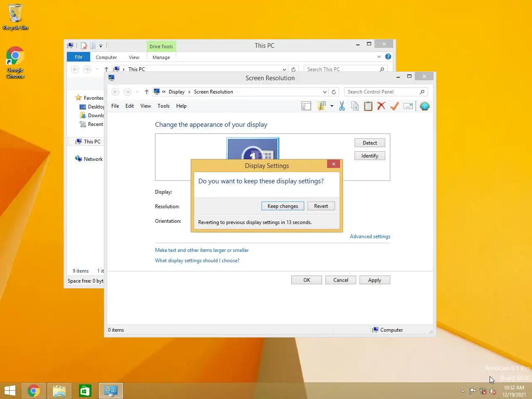The height and width of the screenshot is (399, 532).
Task: Click the green Store icon on taskbar
Action: point(85,391)
